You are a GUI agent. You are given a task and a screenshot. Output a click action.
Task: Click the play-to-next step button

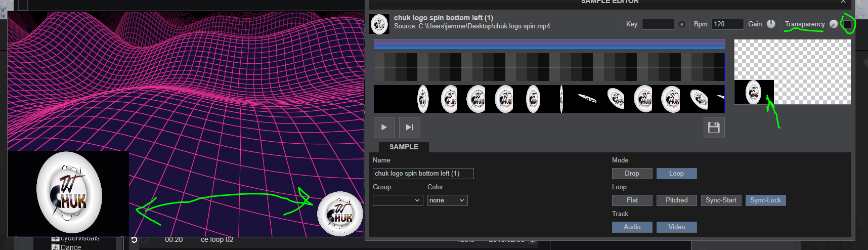point(409,128)
